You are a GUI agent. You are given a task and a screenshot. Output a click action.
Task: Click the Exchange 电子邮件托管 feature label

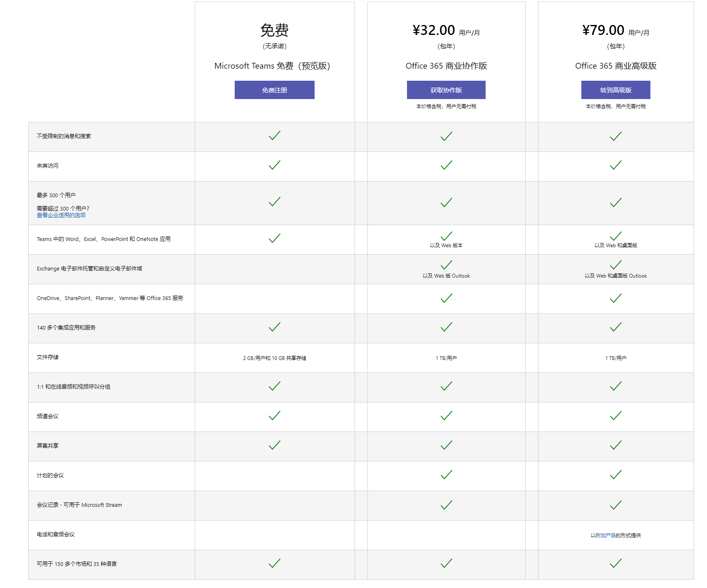coord(89,268)
